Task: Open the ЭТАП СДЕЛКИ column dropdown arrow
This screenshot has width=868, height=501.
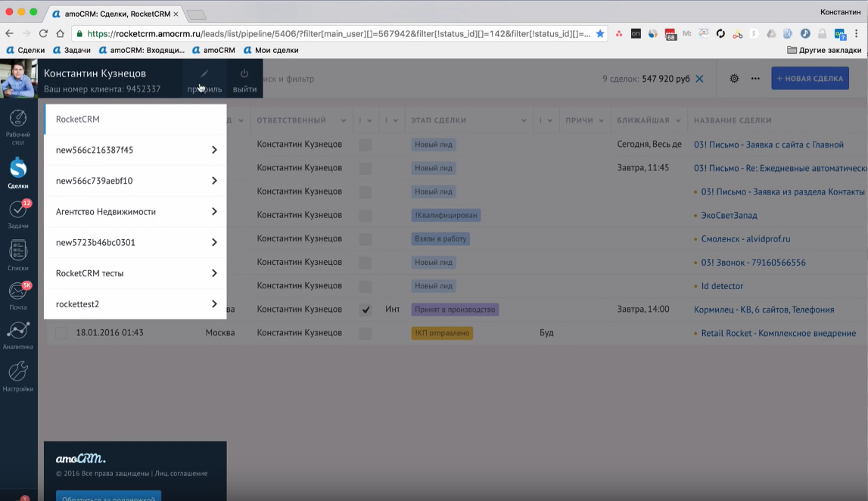Action: pyautogui.click(x=524, y=120)
